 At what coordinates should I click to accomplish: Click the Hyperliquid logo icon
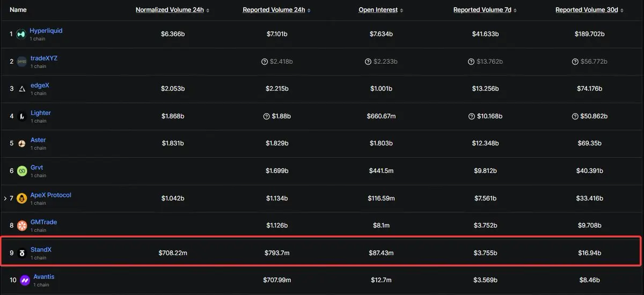pyautogui.click(x=21, y=34)
